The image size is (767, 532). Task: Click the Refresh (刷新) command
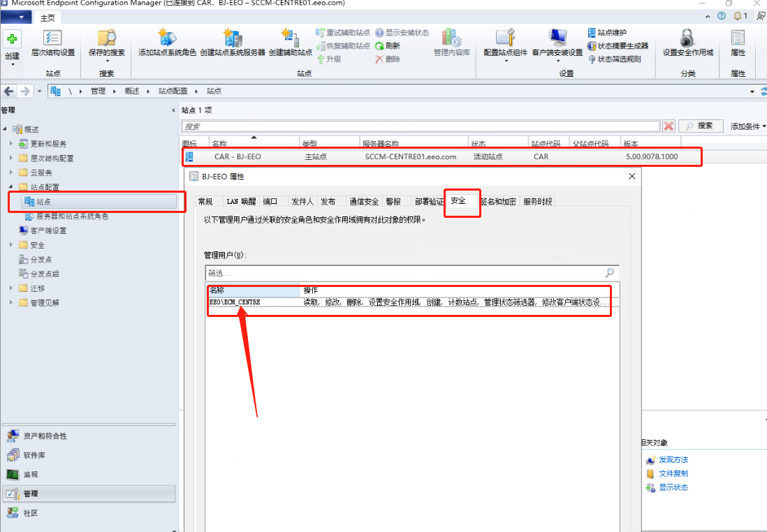(388, 46)
